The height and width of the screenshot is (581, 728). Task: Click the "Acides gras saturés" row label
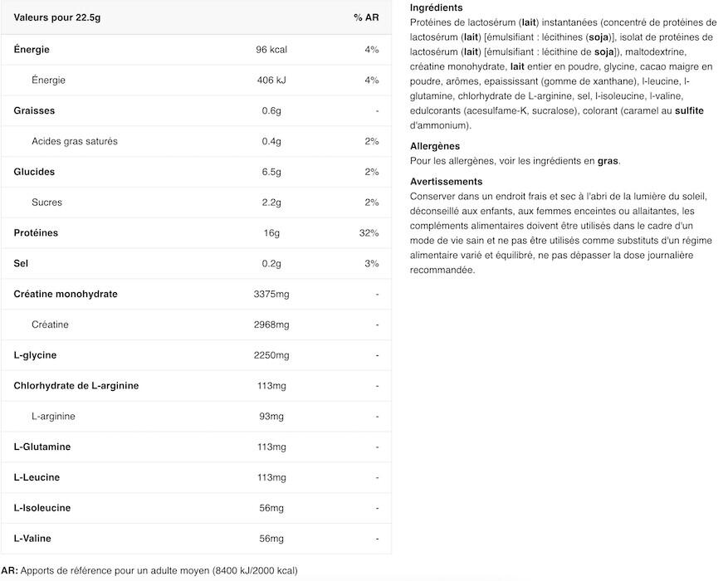75,141
